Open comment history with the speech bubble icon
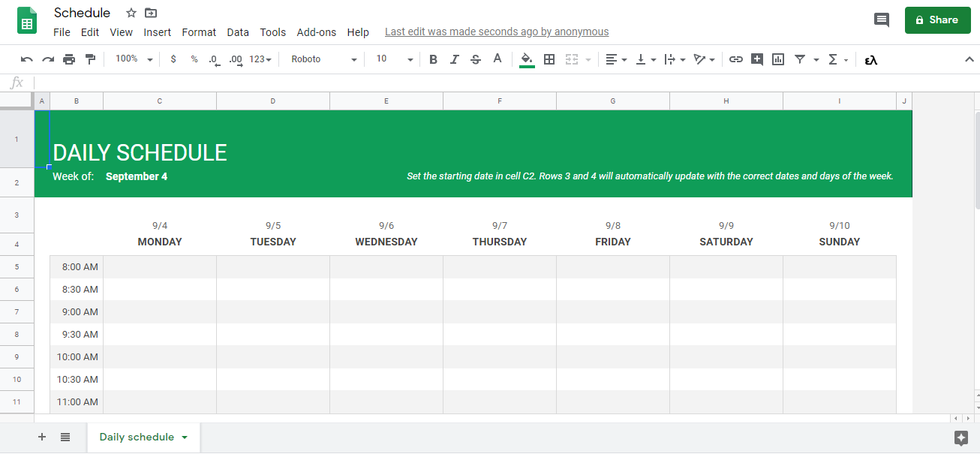 pos(882,20)
